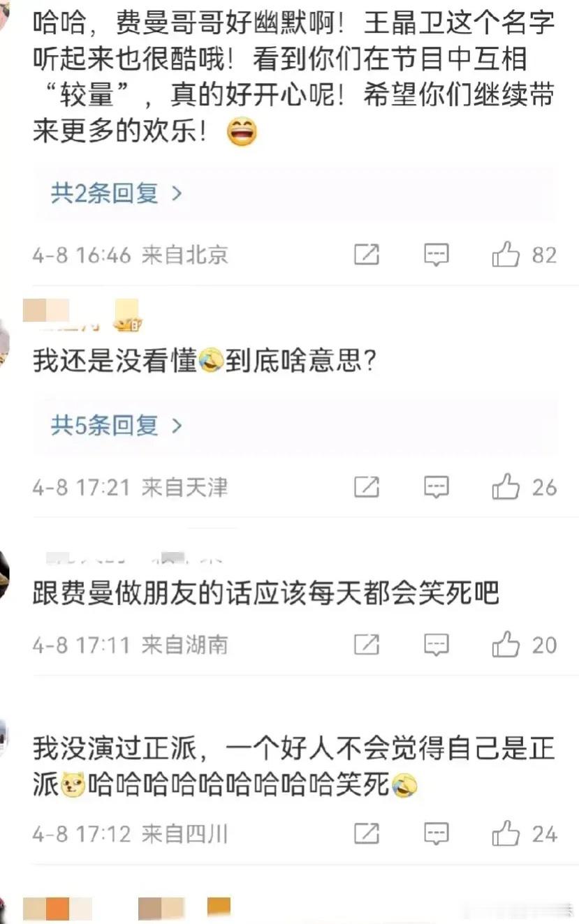Open the 跟费曼做朋友 comment
The width and height of the screenshot is (579, 924).
(265, 593)
